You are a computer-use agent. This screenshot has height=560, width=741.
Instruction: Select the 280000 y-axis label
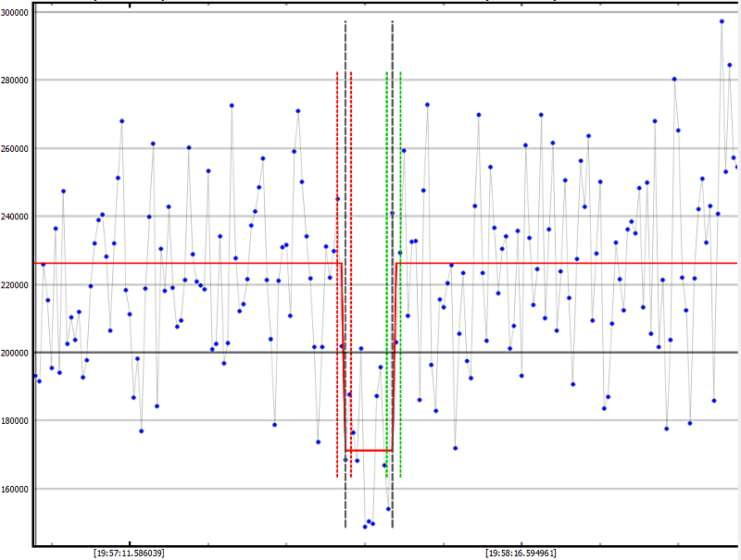click(16, 81)
